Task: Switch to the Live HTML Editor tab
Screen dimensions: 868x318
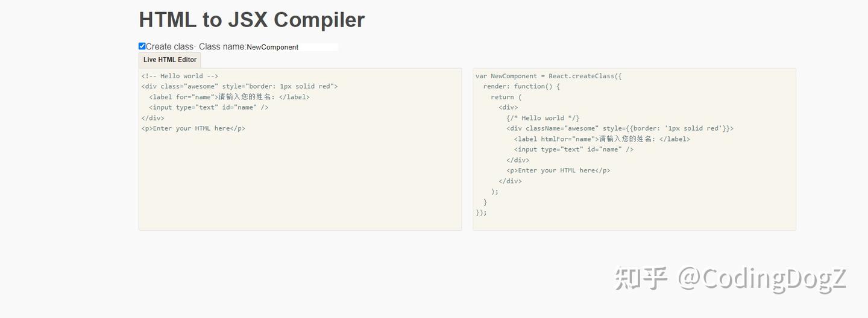Action: tap(170, 60)
